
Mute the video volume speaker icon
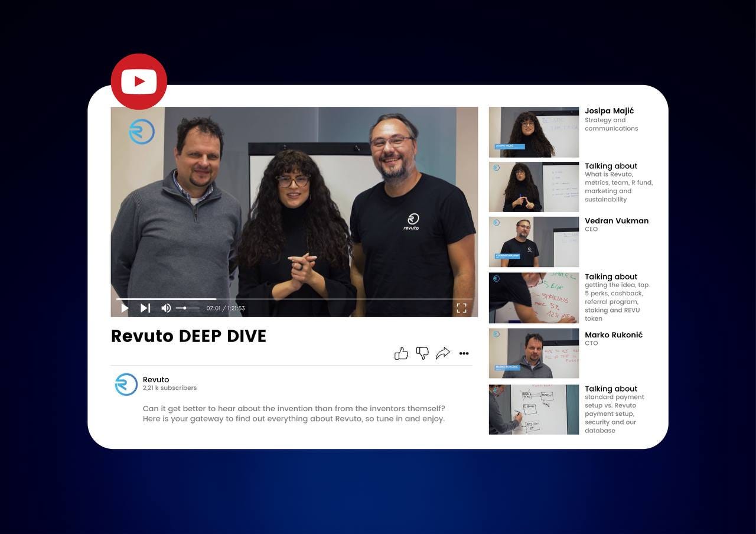[x=166, y=308]
